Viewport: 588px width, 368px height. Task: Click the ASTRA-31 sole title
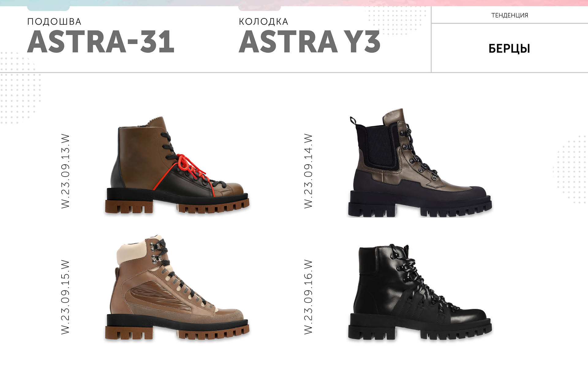click(x=101, y=42)
